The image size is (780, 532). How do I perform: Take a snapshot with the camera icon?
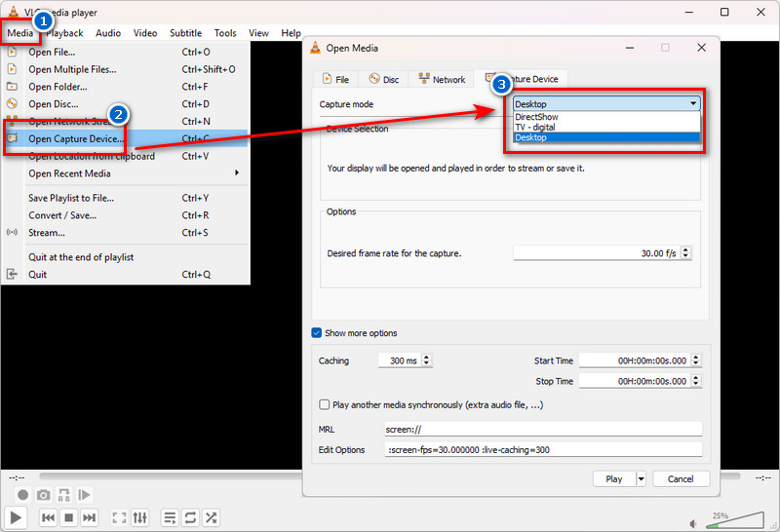pyautogui.click(x=43, y=495)
